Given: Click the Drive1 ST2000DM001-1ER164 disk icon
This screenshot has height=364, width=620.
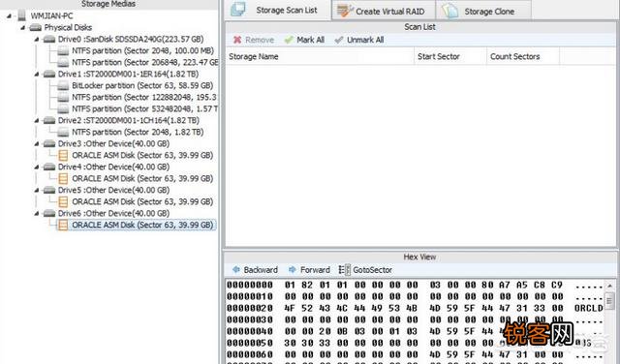Looking at the screenshot, I should click(49, 74).
